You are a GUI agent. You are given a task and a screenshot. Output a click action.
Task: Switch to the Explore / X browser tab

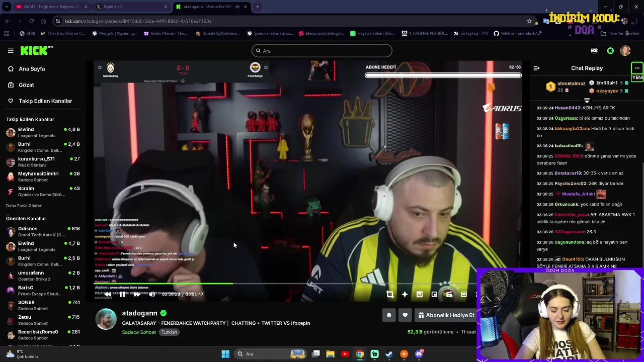tap(132, 7)
